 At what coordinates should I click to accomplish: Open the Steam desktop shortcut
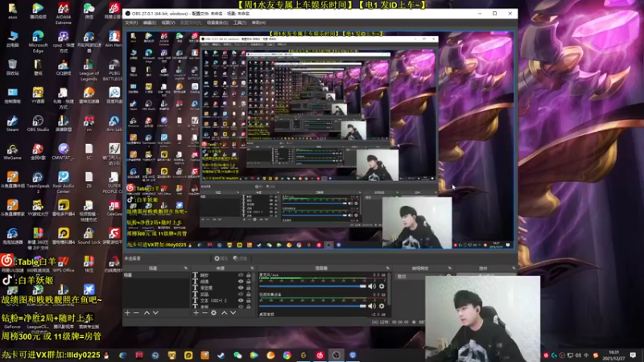click(x=12, y=124)
